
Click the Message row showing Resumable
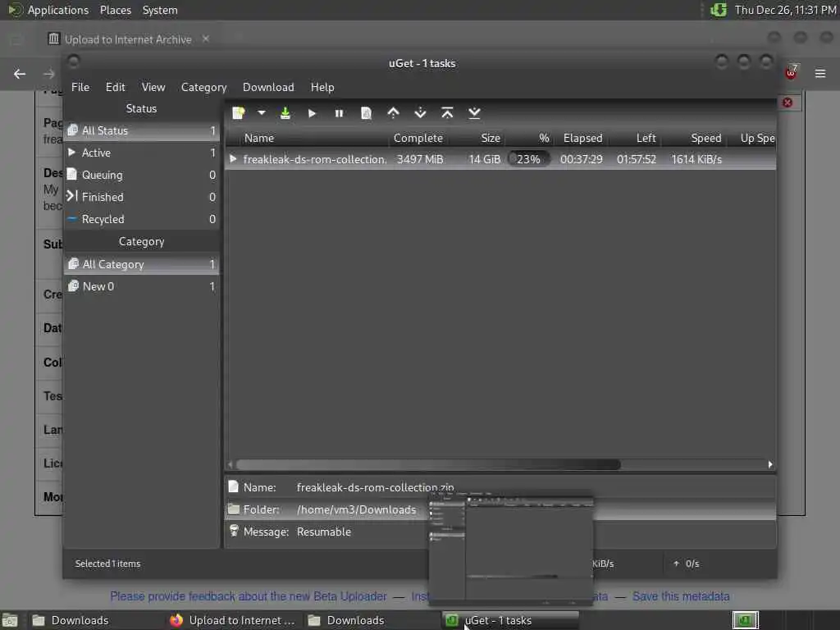coord(500,532)
